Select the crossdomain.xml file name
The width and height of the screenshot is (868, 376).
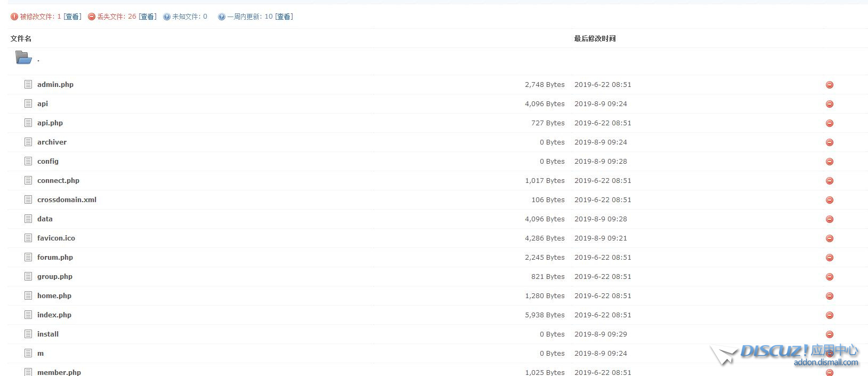pyautogui.click(x=67, y=199)
